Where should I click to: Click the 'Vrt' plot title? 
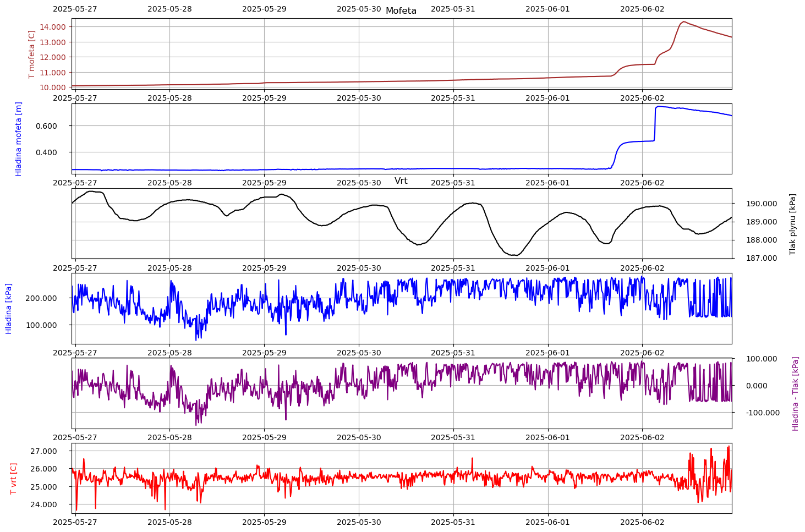point(401,181)
